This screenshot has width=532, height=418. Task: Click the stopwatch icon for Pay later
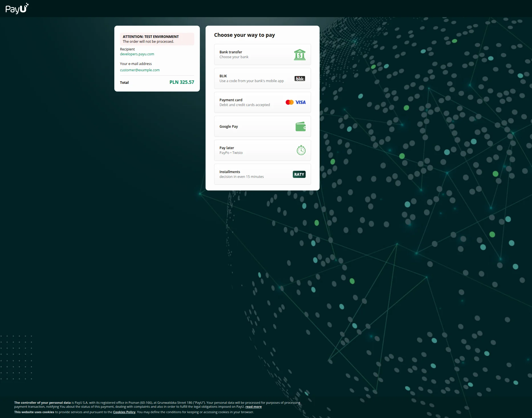point(301,150)
